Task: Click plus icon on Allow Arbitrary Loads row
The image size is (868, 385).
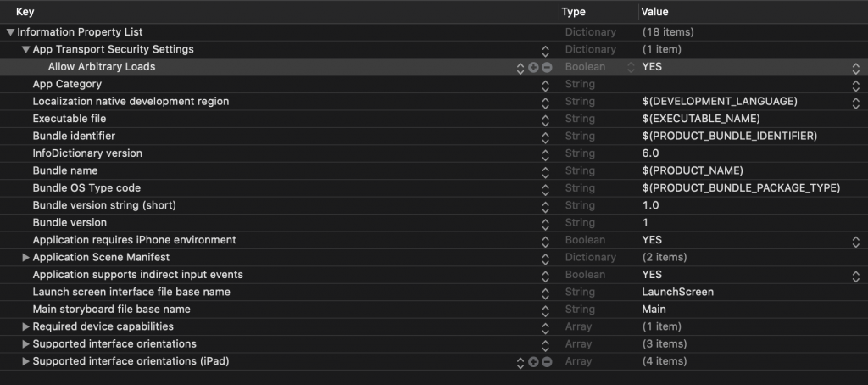Action: pos(533,67)
